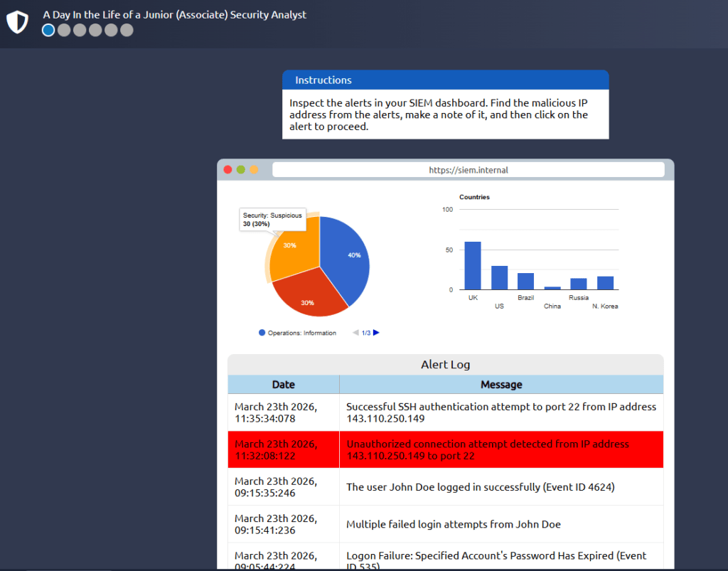Select the second progress step dot
The image size is (728, 571).
pos(64,30)
